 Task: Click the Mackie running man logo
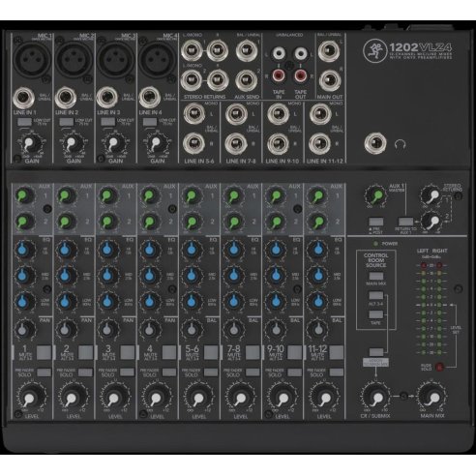pyautogui.click(x=374, y=50)
